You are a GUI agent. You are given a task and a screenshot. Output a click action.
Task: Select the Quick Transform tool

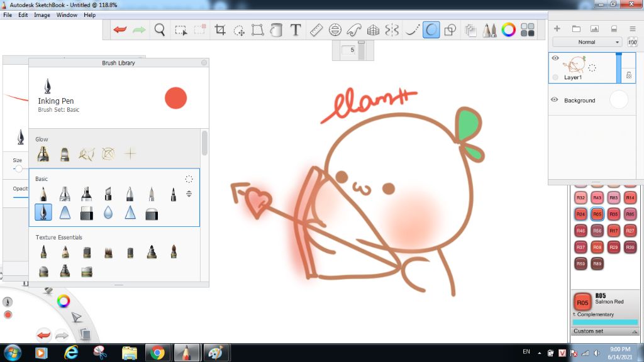(x=239, y=30)
